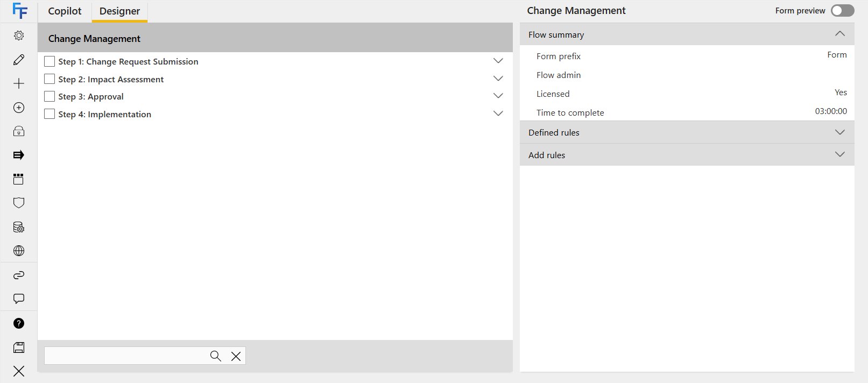Click the 03:00:00 time value
This screenshot has width=868, height=383.
coord(831,111)
